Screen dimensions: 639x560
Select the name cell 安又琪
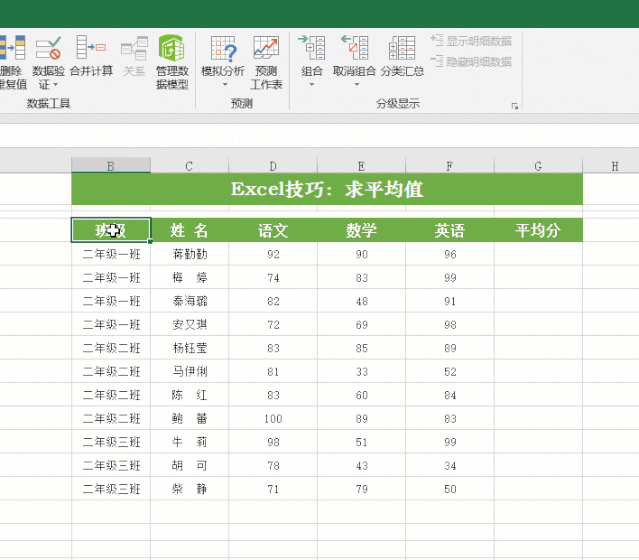189,325
